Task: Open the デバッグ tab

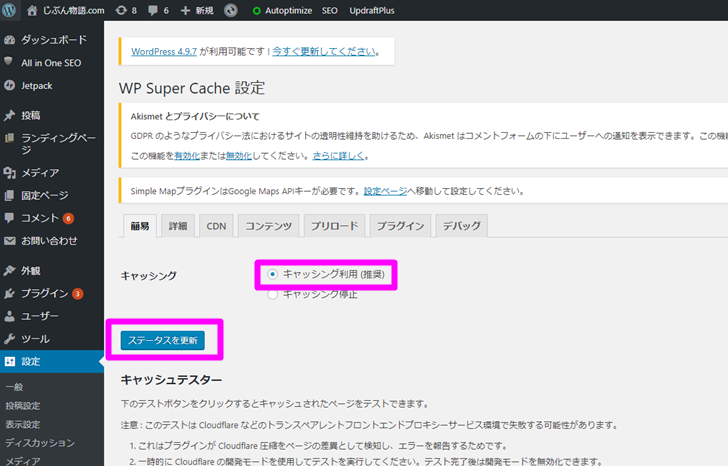Action: [462, 226]
